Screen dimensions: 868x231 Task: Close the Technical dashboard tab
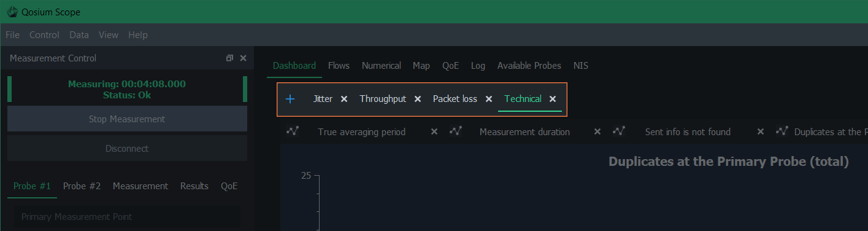[553, 99]
